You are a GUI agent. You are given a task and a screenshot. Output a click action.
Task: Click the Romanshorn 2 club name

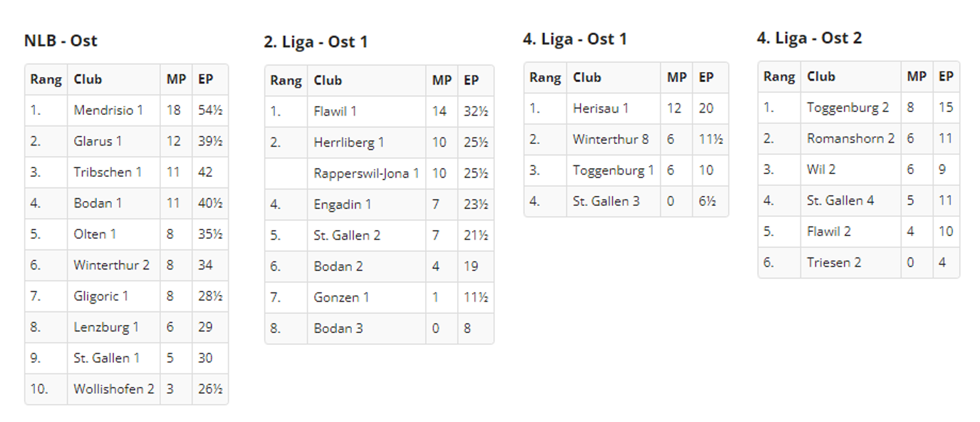tap(850, 138)
